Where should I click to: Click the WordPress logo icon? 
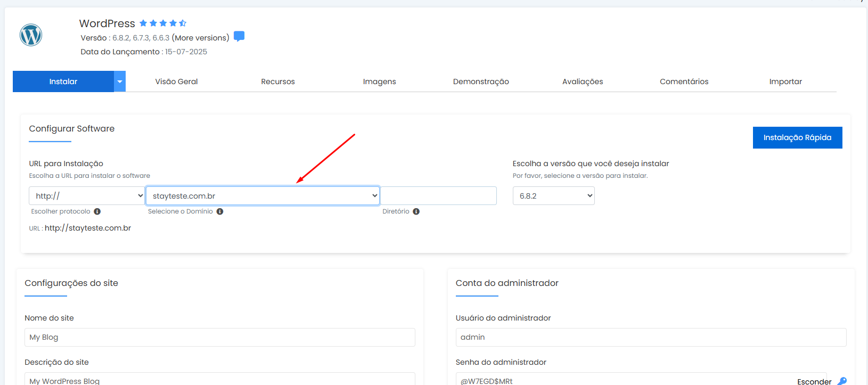pos(31,35)
